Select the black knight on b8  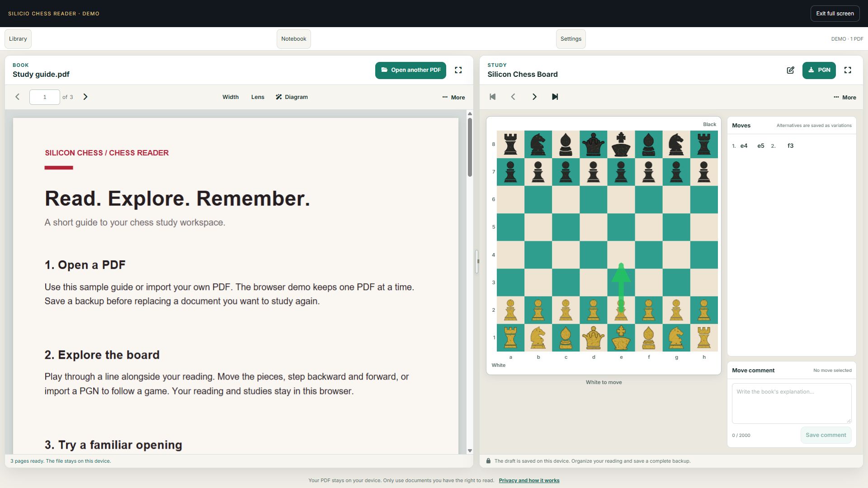[x=538, y=144]
